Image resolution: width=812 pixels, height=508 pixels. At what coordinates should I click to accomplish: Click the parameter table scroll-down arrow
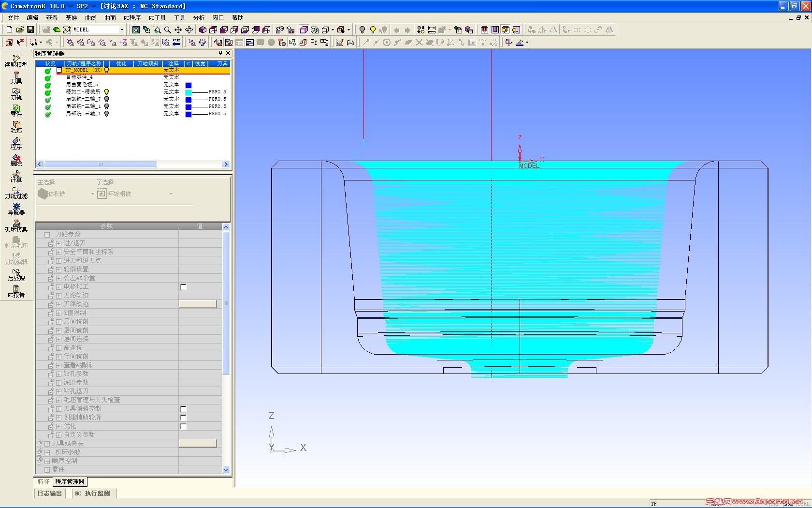point(226,470)
